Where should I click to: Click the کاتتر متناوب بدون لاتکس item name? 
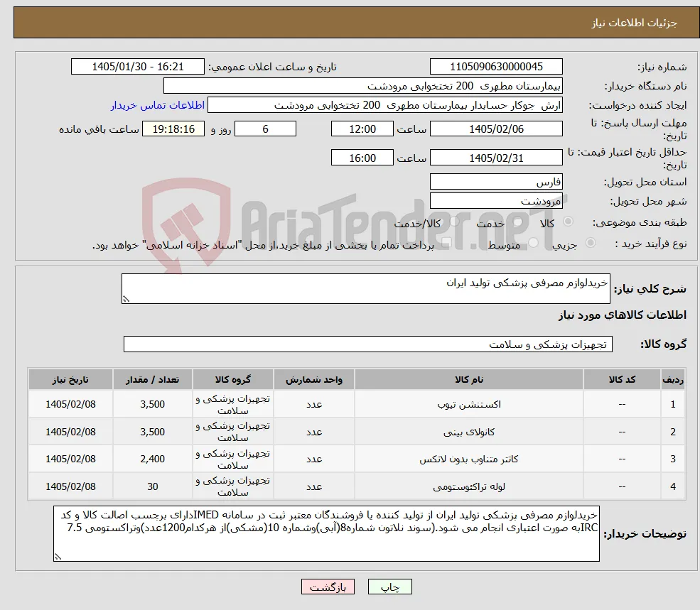click(x=469, y=459)
